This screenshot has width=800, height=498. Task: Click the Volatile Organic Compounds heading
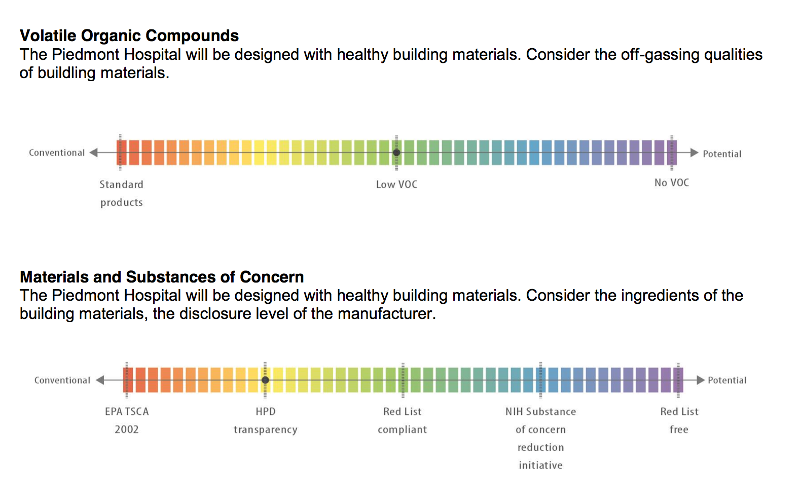click(x=129, y=36)
